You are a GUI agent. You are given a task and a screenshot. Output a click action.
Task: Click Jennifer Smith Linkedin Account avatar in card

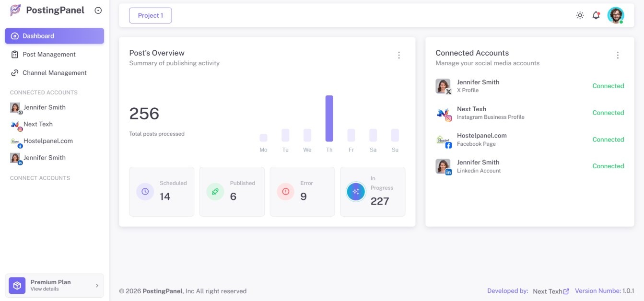pos(443,167)
